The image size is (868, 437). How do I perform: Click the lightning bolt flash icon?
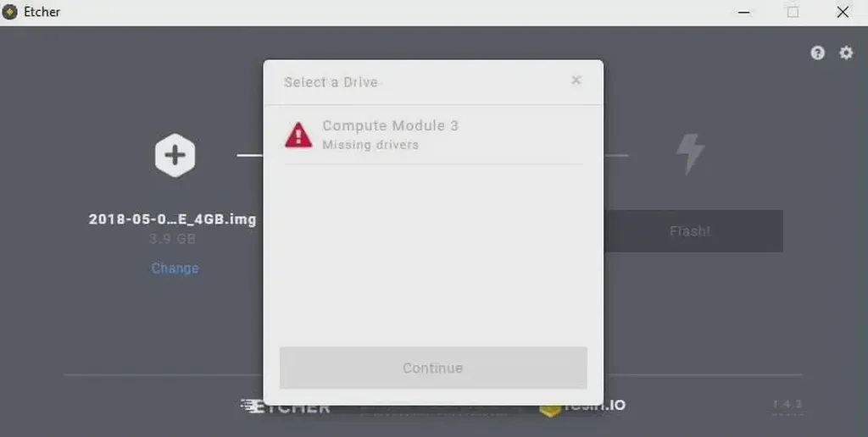click(x=690, y=154)
